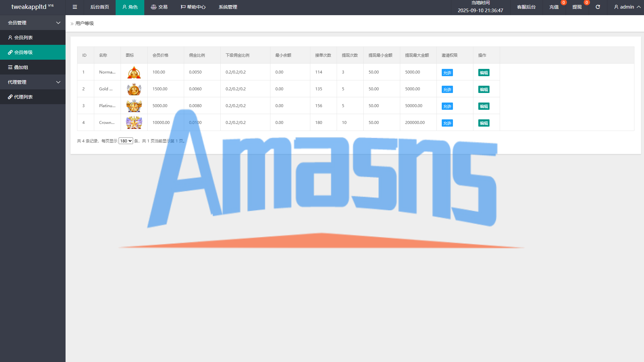Open 会员列表 in the sidebar

(23, 38)
